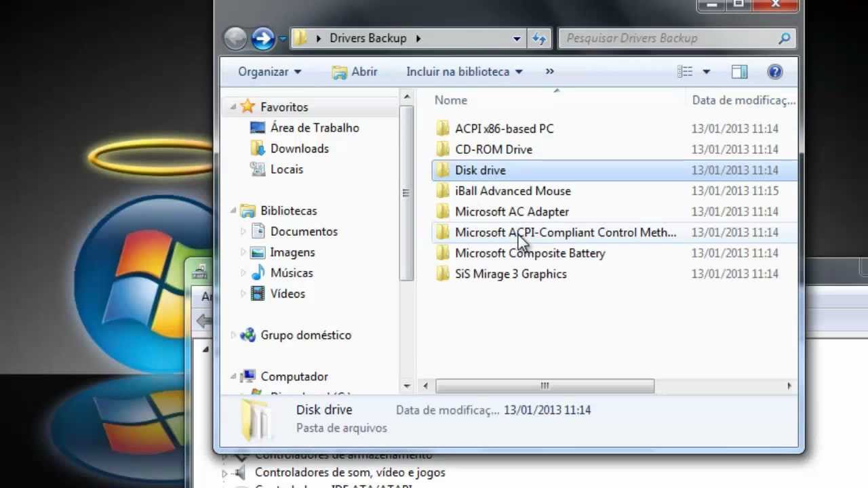
Task: Open the Vídeos library
Action: click(288, 293)
